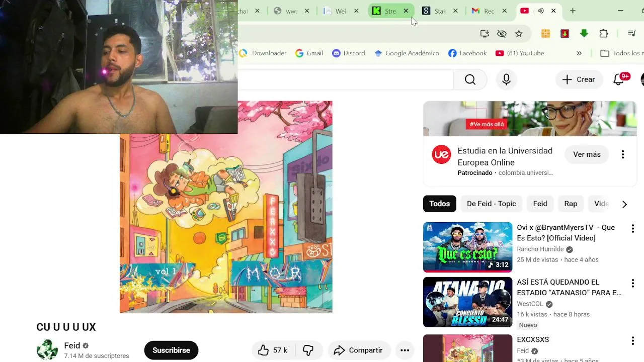The height and width of the screenshot is (362, 644).
Task: Open Google Académico bookmark
Action: pyautogui.click(x=407, y=53)
